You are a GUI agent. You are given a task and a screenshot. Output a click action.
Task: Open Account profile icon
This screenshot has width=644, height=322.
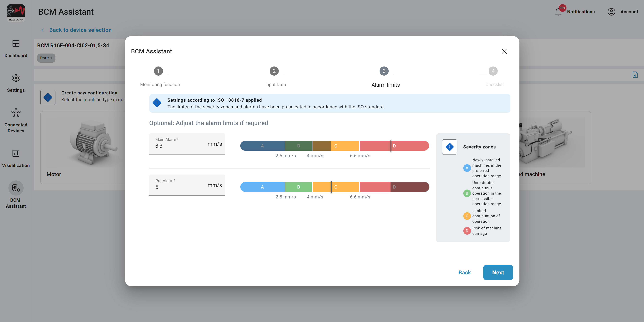611,12
